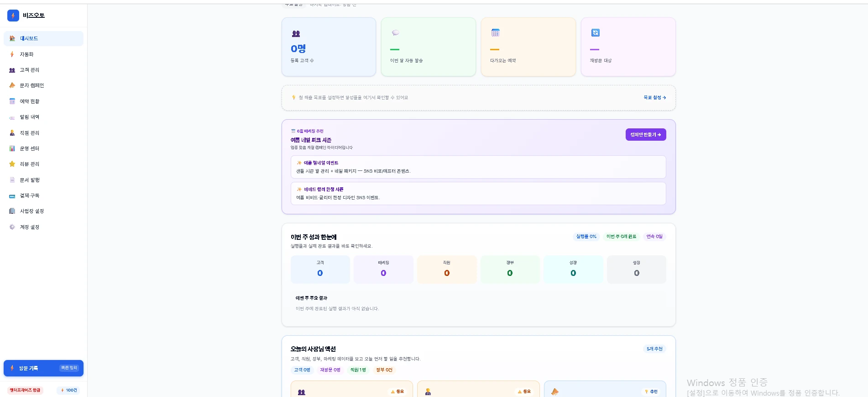Select the 성장 weekly result tile

[x=573, y=270]
